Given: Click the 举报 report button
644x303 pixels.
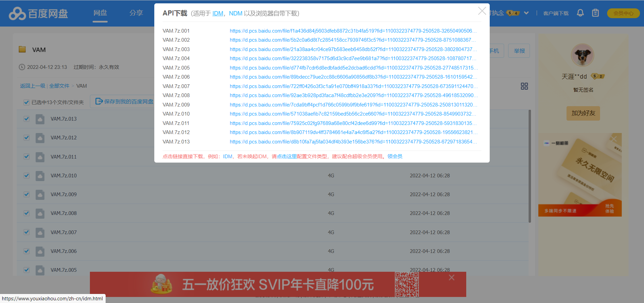Looking at the screenshot, I should 519,51.
